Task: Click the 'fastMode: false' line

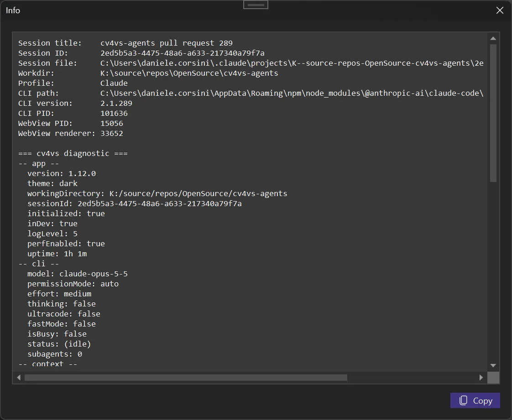Action: click(62, 324)
